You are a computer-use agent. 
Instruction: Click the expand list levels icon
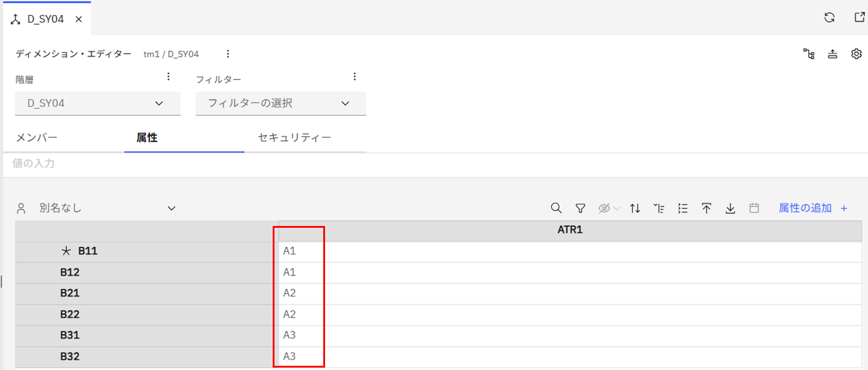683,209
